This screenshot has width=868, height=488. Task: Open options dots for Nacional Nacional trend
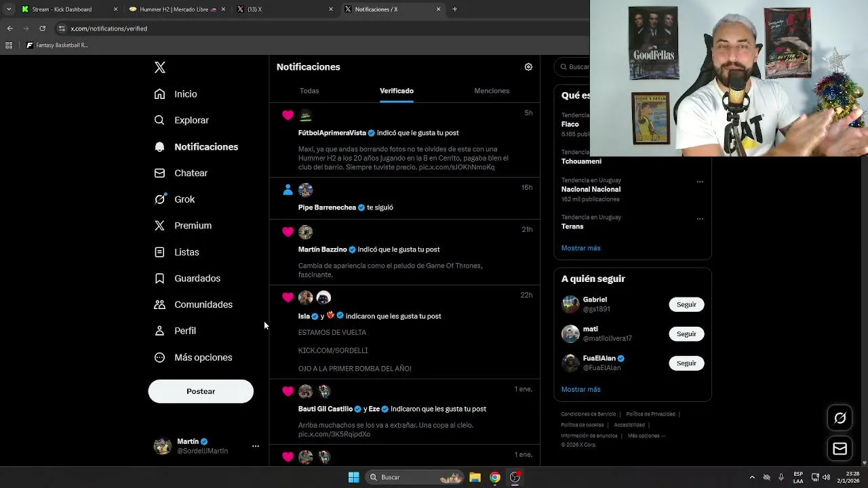(x=700, y=182)
